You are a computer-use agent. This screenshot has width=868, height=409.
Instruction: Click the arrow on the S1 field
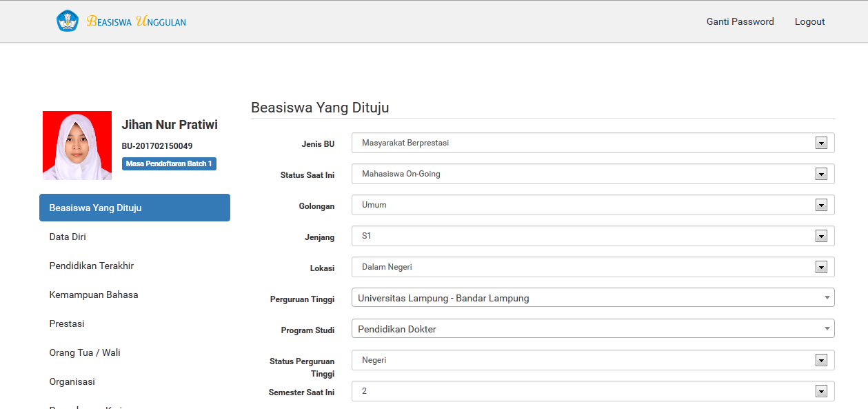[821, 237]
